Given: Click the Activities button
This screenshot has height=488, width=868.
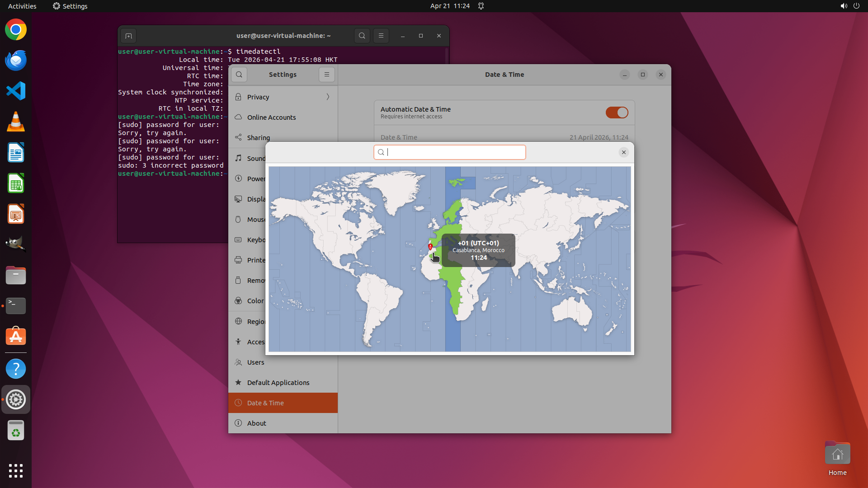Looking at the screenshot, I should (22, 6).
